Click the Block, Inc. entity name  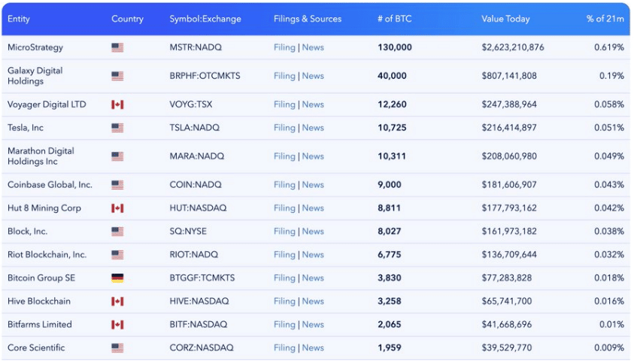[27, 232]
